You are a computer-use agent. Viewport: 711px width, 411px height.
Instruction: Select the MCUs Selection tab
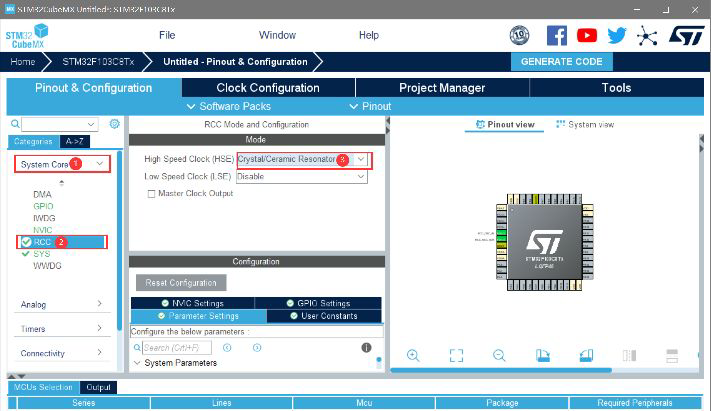coord(44,387)
